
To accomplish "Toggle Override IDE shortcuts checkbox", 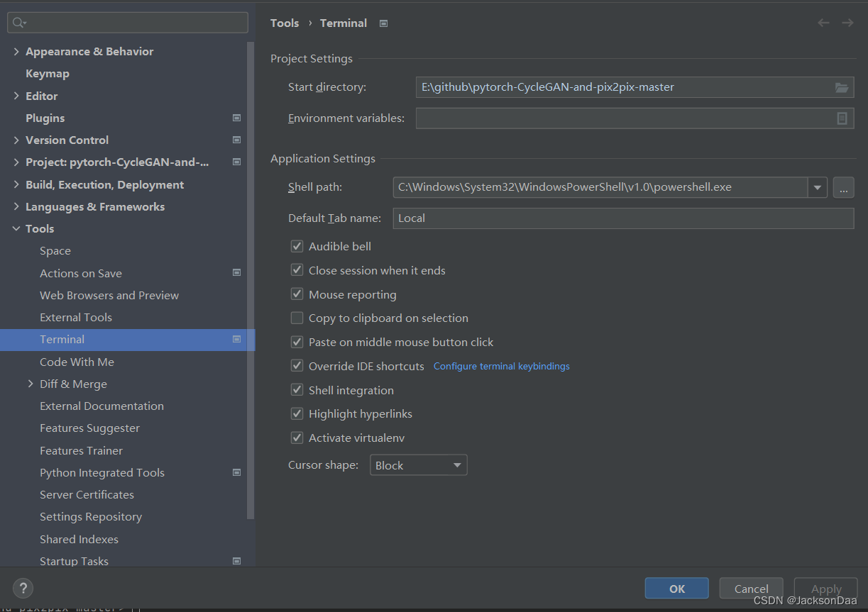I will click(297, 366).
